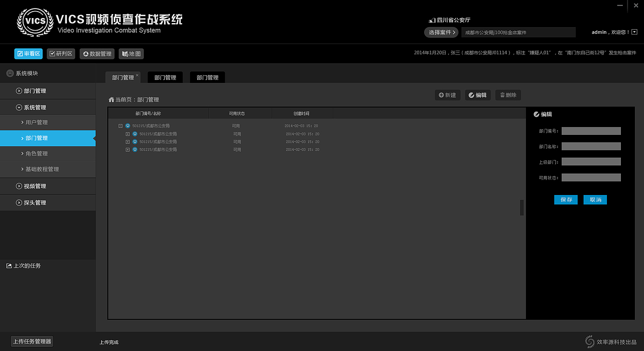Image resolution: width=644 pixels, height=351 pixels.
Task: Click the 系统模块 header icon
Action: 10,73
